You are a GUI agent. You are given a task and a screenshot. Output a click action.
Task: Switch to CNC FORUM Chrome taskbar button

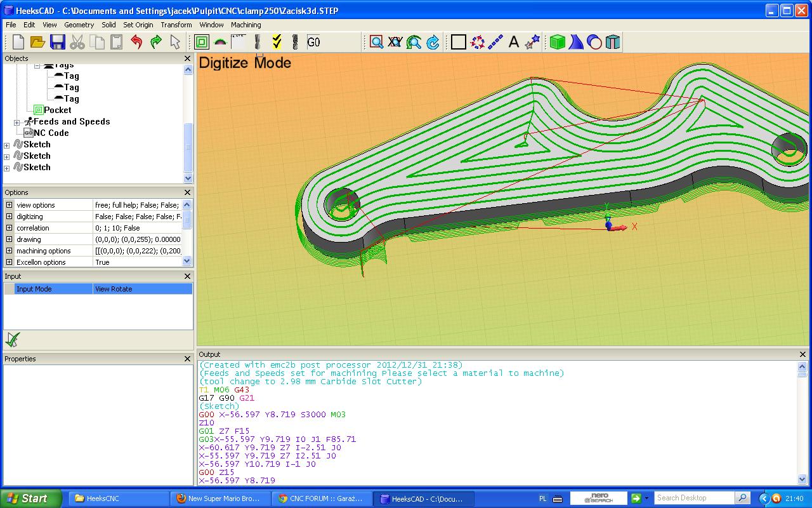pyautogui.click(x=322, y=498)
